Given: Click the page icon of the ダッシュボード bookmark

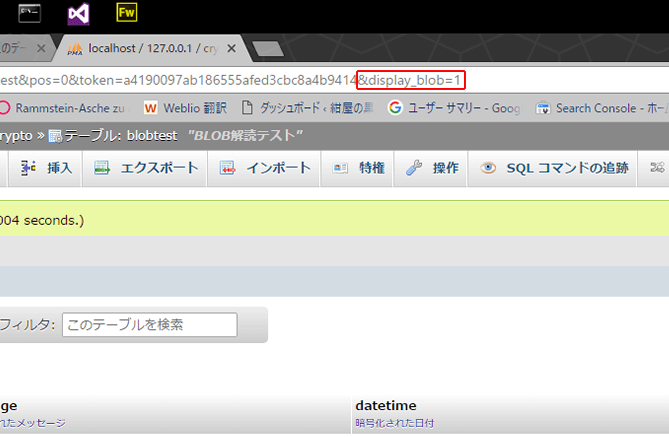Looking at the screenshot, I should click(x=247, y=108).
